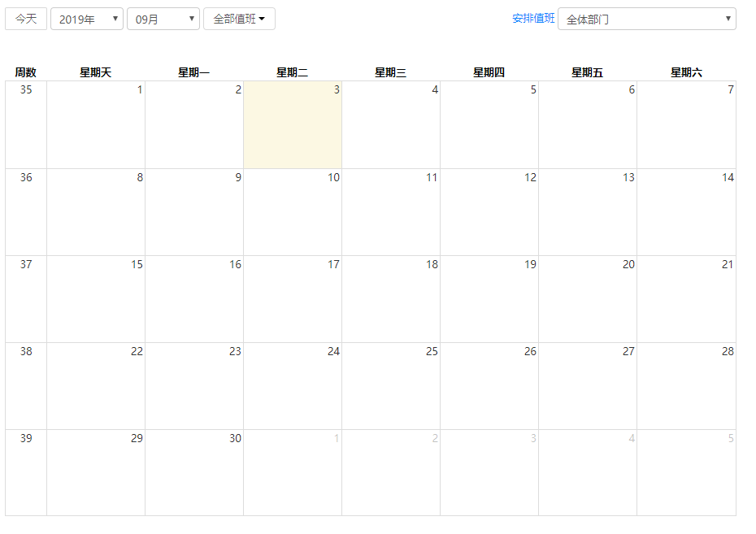Open the 2019年 year dropdown
The image size is (756, 534).
click(x=87, y=19)
